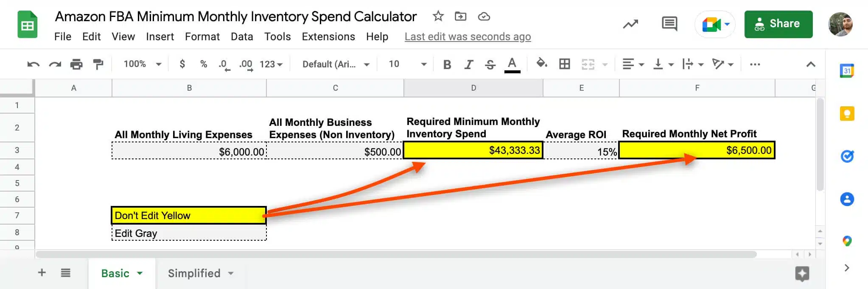Viewport: 868px width, 289px height.
Task: Check the cloud document status
Action: coord(484,17)
